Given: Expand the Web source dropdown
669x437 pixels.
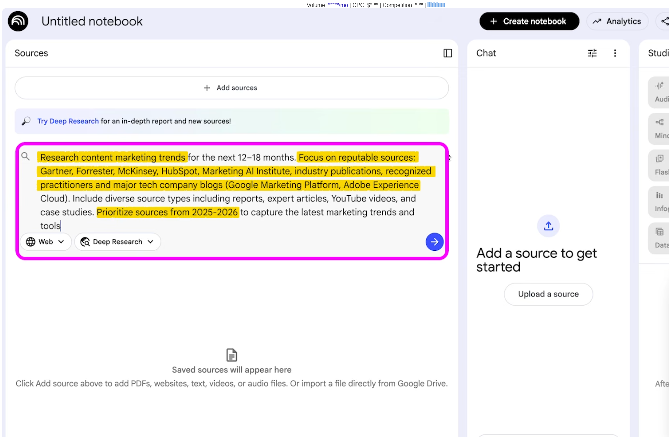Looking at the screenshot, I should point(46,242).
